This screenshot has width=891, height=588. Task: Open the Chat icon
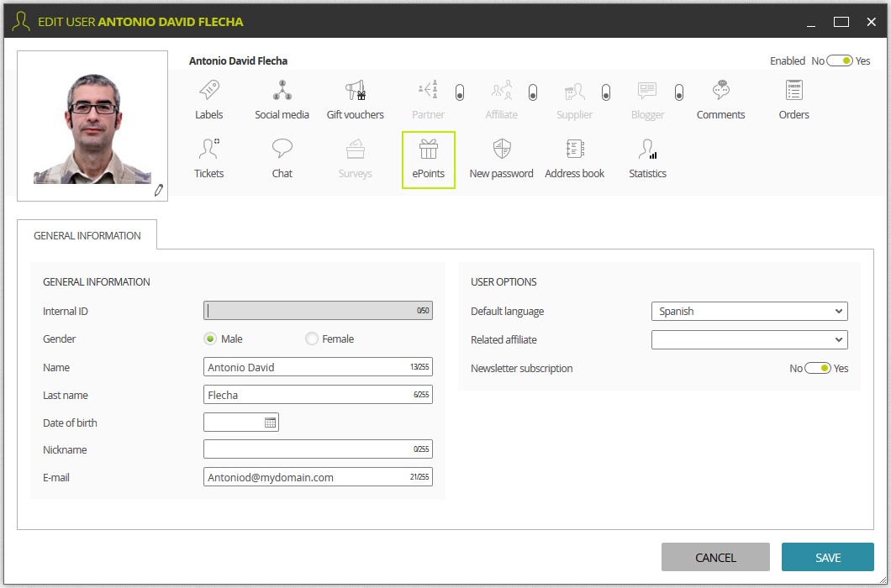coord(282,160)
